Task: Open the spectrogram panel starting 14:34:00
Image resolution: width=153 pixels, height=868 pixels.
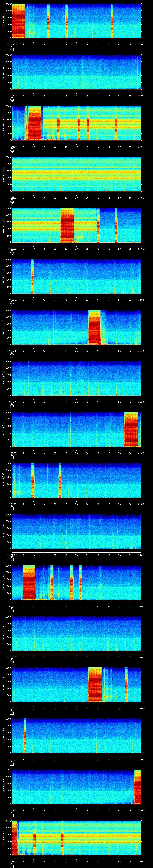Action: [x=76, y=633]
